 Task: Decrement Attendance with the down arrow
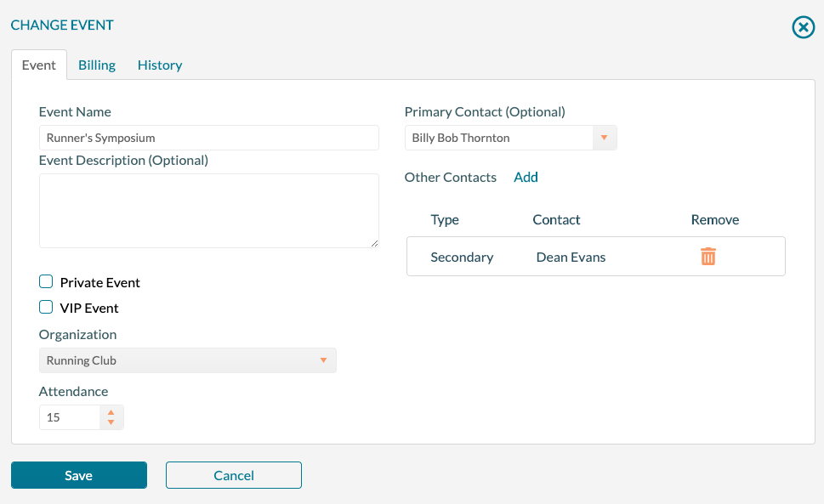(111, 421)
